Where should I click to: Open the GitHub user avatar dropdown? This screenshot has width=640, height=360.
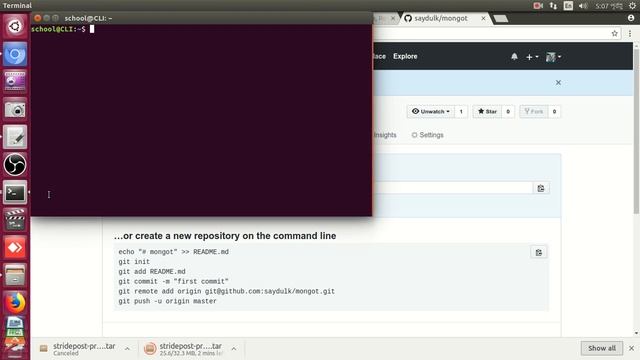tap(553, 57)
